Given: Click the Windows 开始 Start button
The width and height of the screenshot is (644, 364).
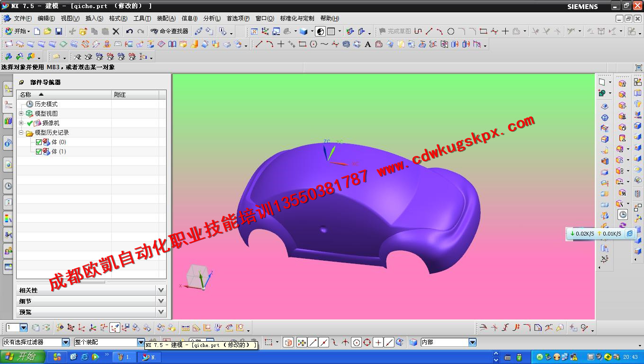Looking at the screenshot, I should 23,356.
